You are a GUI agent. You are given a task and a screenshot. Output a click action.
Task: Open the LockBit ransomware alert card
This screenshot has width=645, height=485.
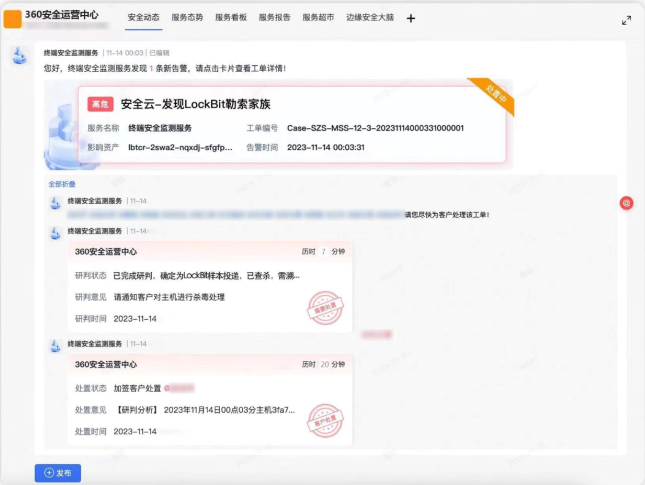click(x=292, y=125)
